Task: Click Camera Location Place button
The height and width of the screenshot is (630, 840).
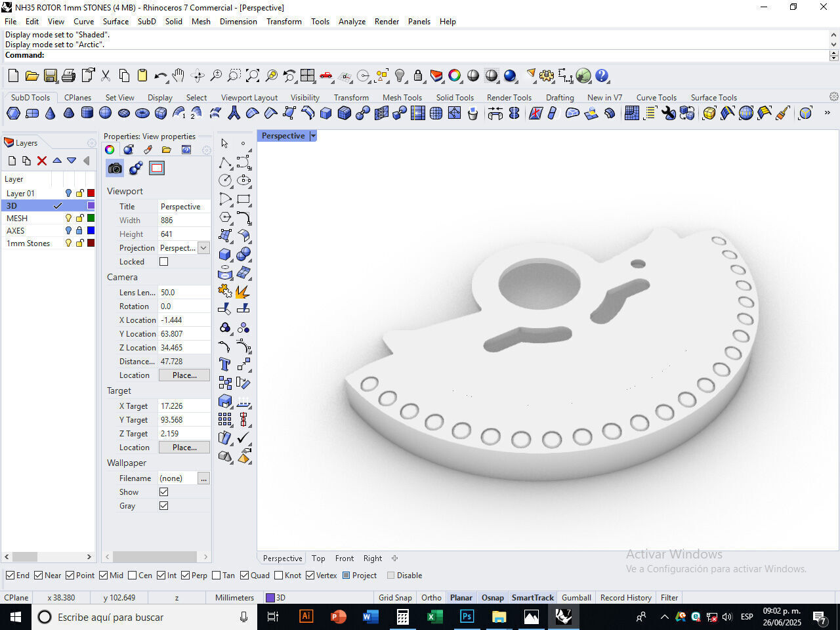Action: [184, 375]
